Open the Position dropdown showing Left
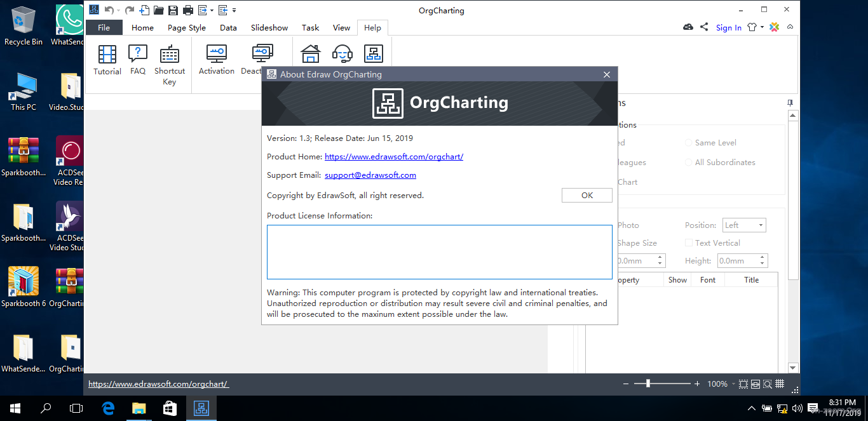 tap(744, 225)
